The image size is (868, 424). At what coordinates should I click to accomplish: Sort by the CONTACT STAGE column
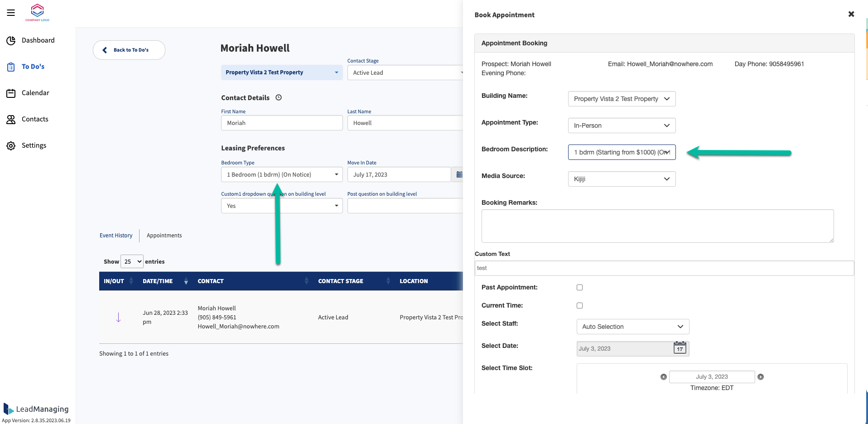coord(354,281)
